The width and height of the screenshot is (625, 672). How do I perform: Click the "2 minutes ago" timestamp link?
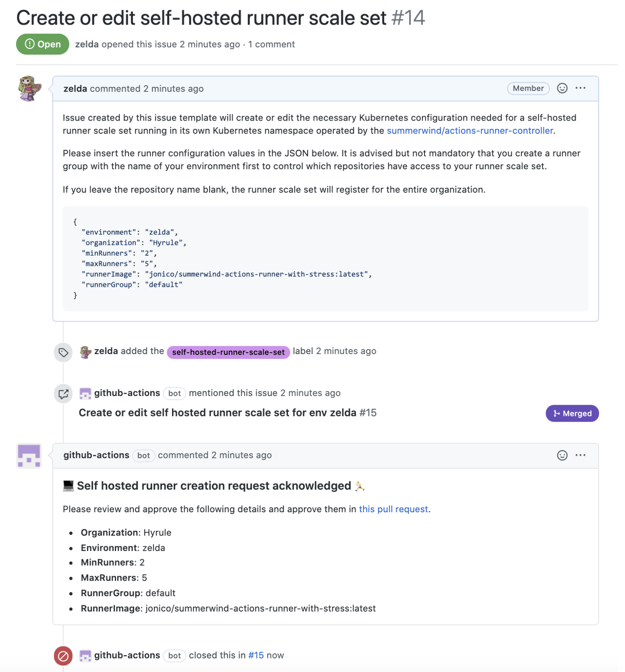coord(173,89)
